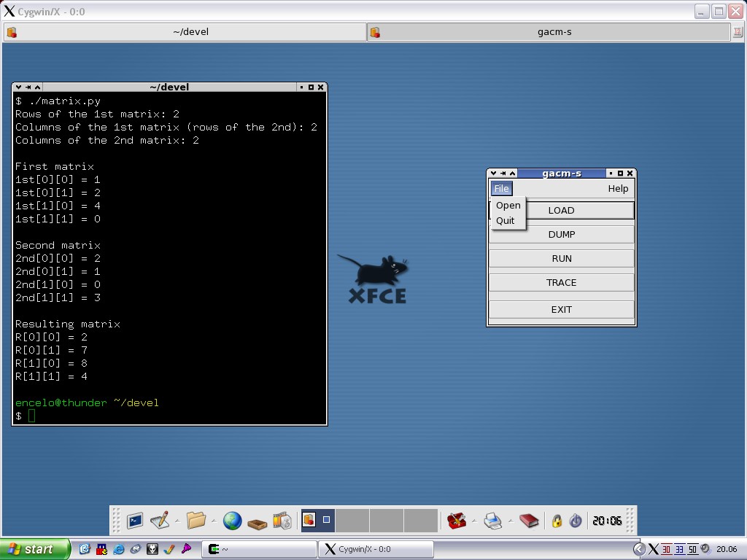Click the colorful checkmark quick launch icon
This screenshot has height=560, width=747.
point(169,549)
